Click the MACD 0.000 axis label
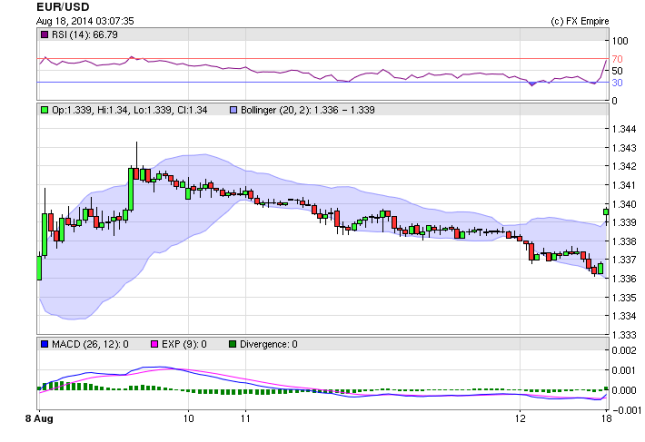Screen dimensions: 645x442 (624, 390)
